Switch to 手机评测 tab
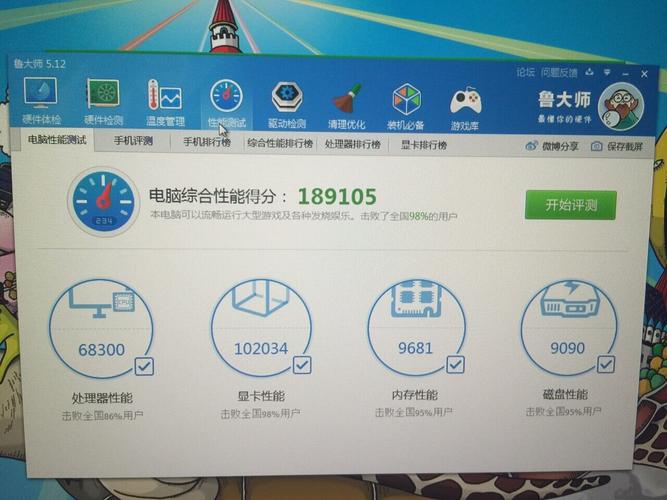Image resolution: width=667 pixels, height=500 pixels. [x=133, y=141]
